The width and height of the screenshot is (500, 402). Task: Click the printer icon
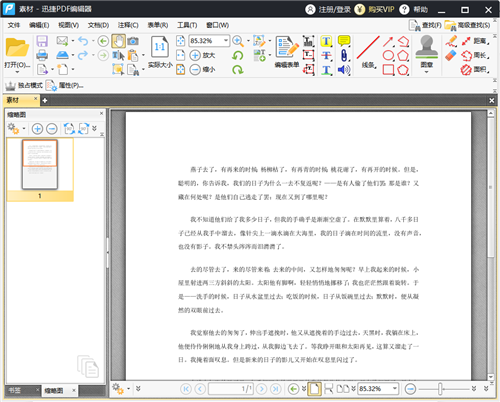click(42, 55)
